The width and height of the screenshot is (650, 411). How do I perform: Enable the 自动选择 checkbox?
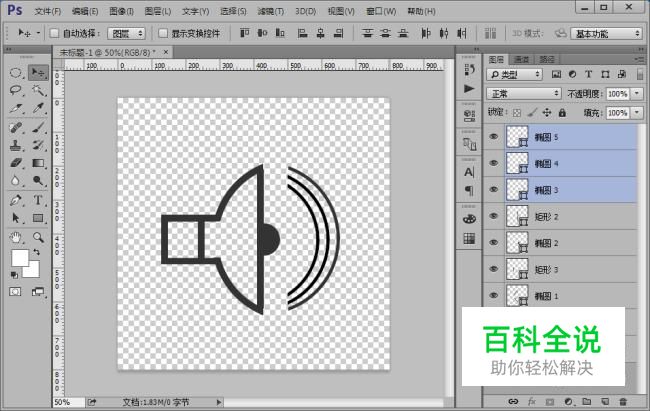(x=54, y=33)
